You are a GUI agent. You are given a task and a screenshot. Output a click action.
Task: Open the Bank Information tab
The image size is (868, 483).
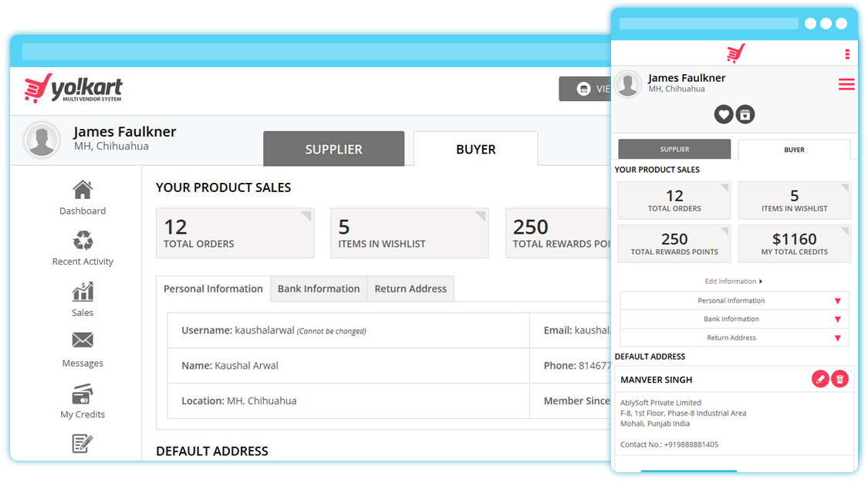pyautogui.click(x=319, y=289)
